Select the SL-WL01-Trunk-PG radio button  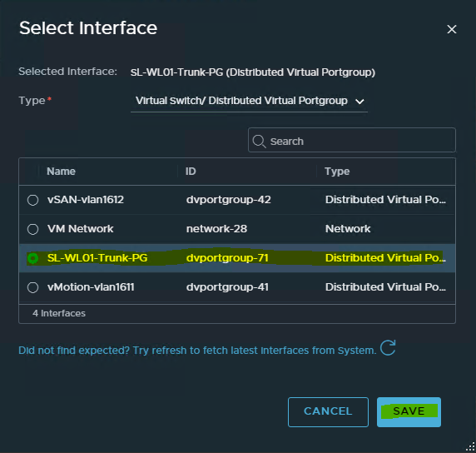32,258
